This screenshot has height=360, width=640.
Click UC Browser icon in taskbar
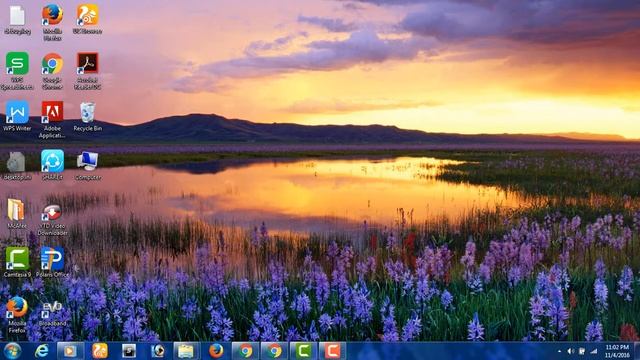tap(100, 351)
